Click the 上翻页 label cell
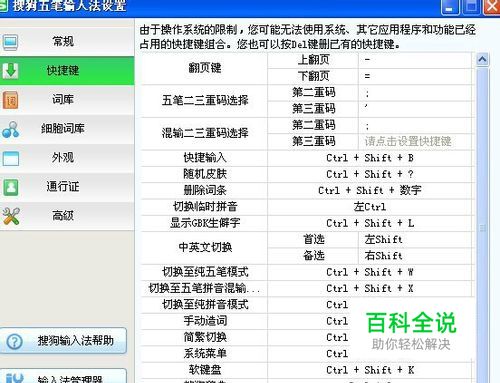This screenshot has height=383, width=500. [313, 60]
